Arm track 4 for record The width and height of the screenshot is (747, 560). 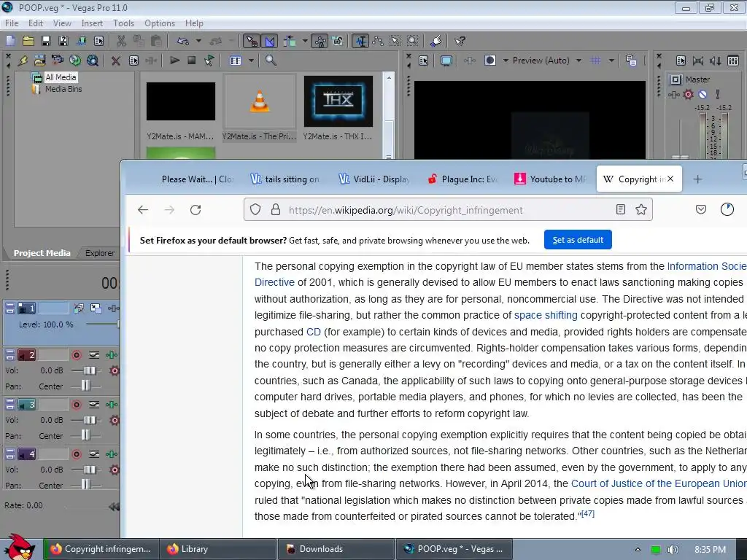(x=76, y=454)
